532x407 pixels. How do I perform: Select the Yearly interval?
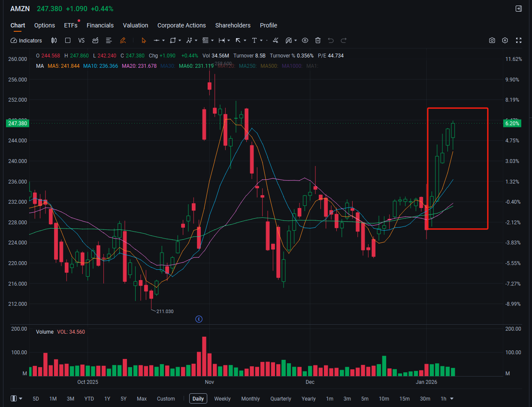click(x=308, y=399)
